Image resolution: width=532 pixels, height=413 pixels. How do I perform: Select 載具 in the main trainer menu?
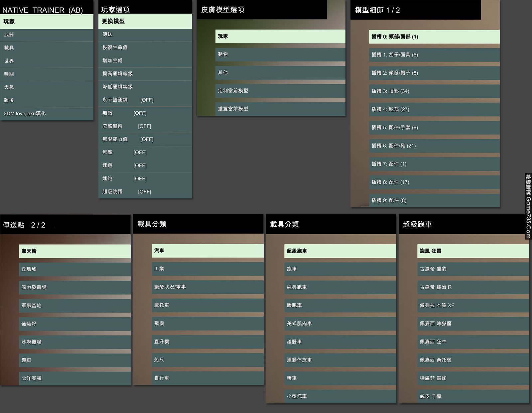tap(47, 48)
